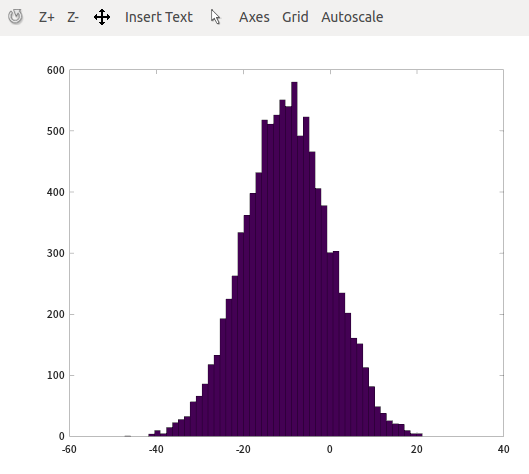The image size is (529, 474).
Task: Click the y-axis label 100
Action: 56,375
